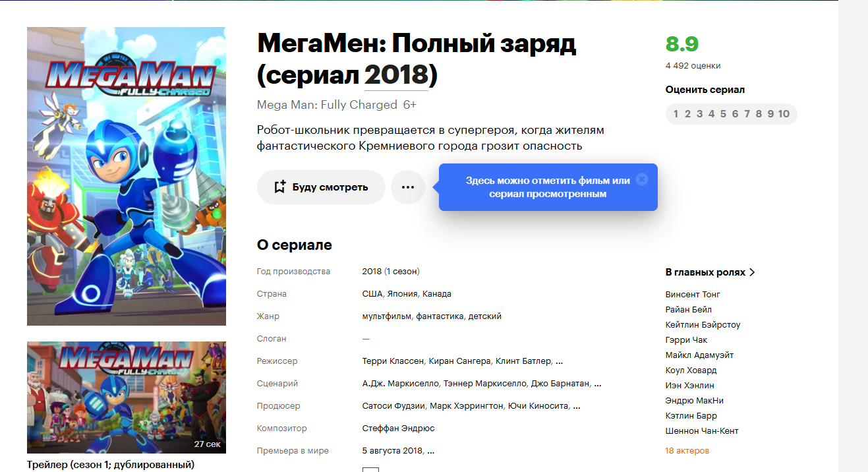Rate the series 4
The width and height of the screenshot is (868, 472).
point(711,114)
